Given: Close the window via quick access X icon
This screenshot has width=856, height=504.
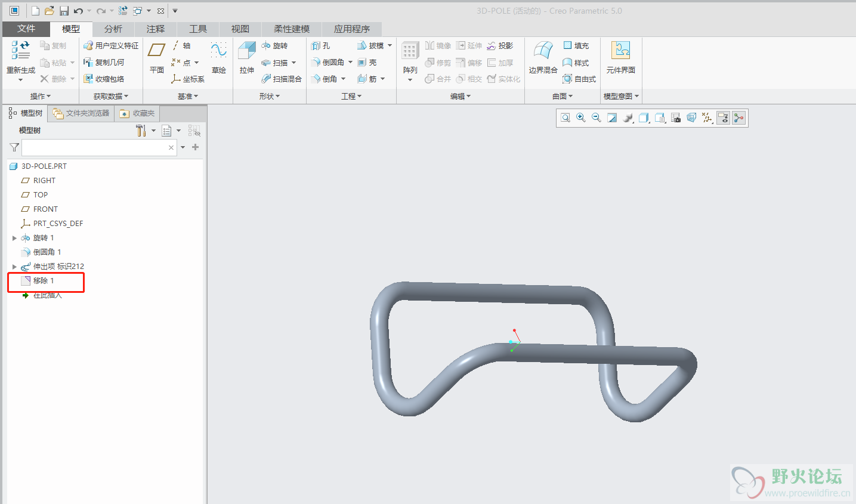Looking at the screenshot, I should (x=160, y=11).
